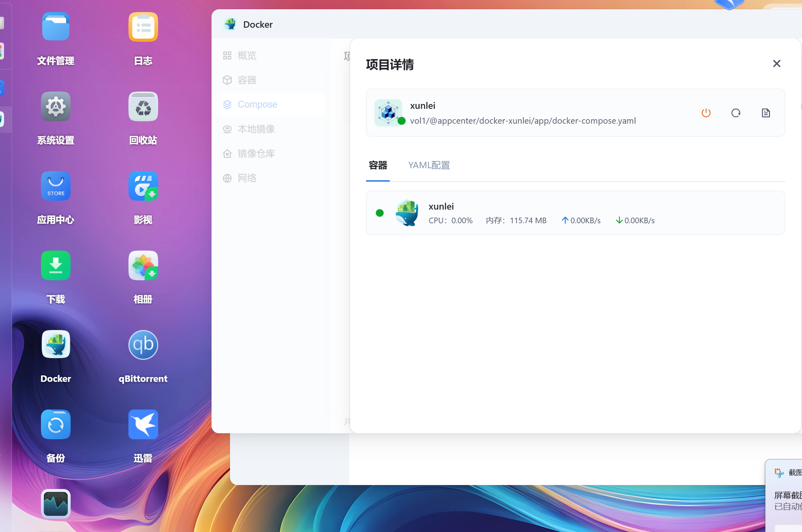
Task: Click the screenshot notification popup
Action: pyautogui.click(x=784, y=495)
